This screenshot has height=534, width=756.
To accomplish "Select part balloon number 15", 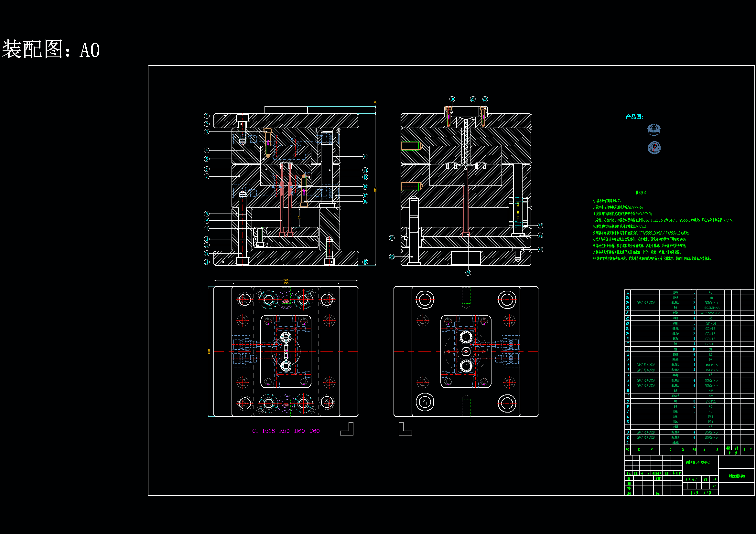I will coord(365,262).
